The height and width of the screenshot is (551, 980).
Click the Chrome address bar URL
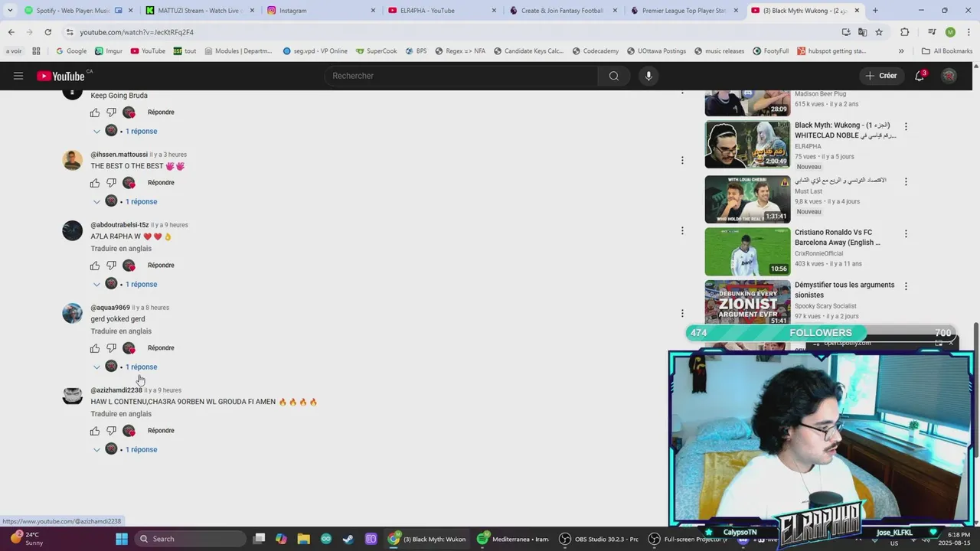click(x=136, y=32)
